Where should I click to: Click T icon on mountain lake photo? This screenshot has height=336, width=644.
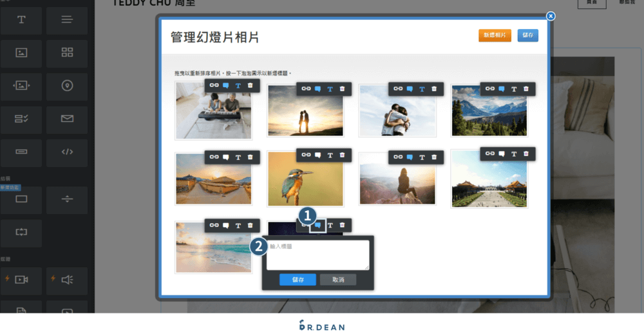tap(514, 89)
